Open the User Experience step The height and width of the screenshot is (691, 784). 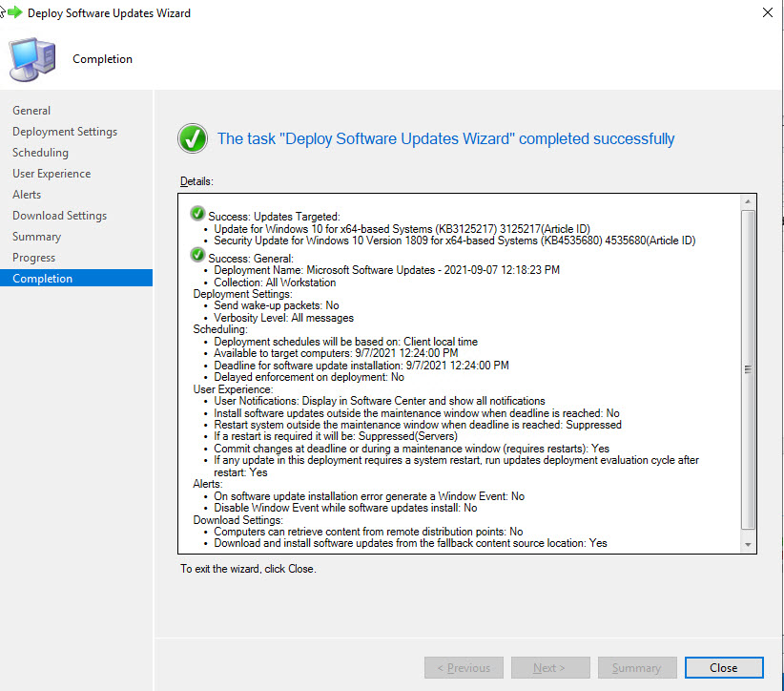(x=52, y=174)
